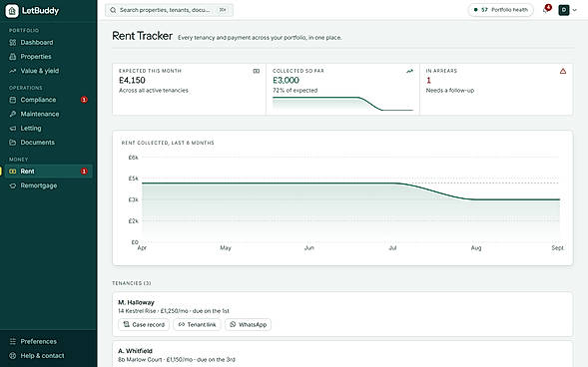This screenshot has width=588, height=367.
Task: Click WhatsApp button for M. Halloway
Action: coord(248,324)
